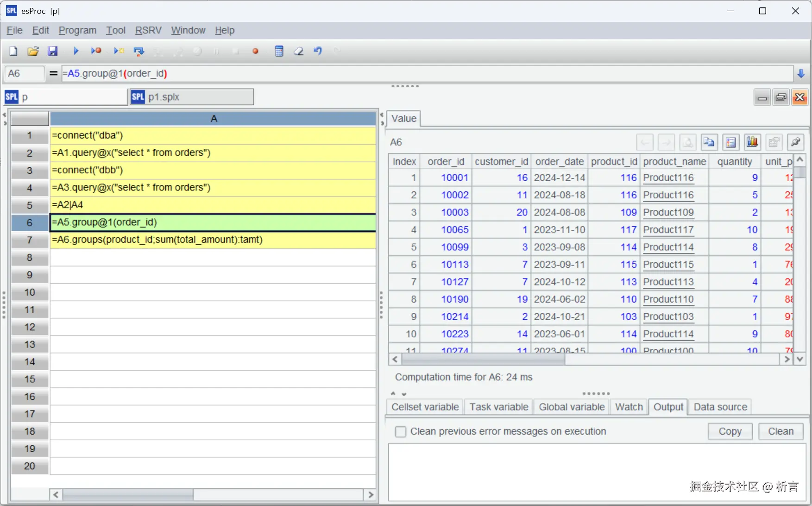
Task: Switch to the Cellset variable tab
Action: (425, 407)
